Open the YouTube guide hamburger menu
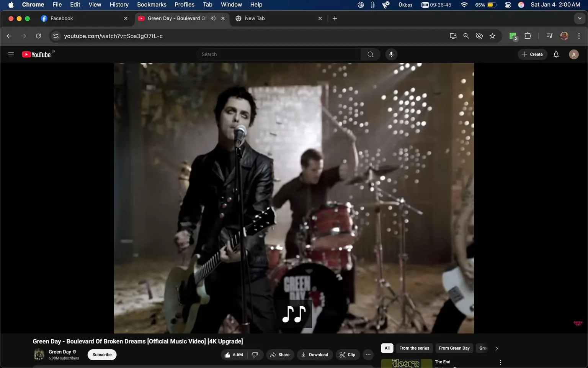The image size is (588, 368). (x=11, y=54)
